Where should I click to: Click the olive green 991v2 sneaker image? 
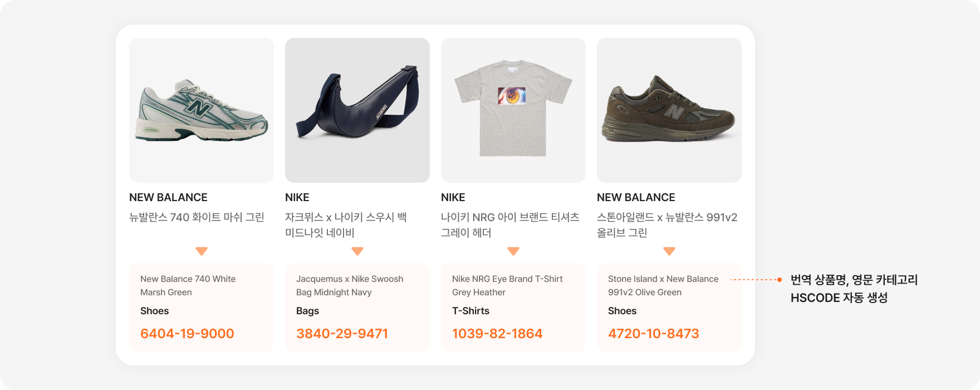coord(669,110)
